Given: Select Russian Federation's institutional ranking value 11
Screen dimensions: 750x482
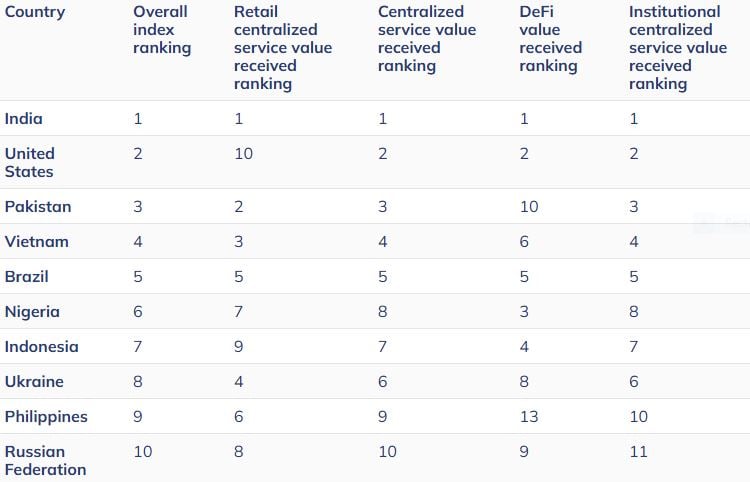Looking at the screenshot, I should tap(638, 452).
